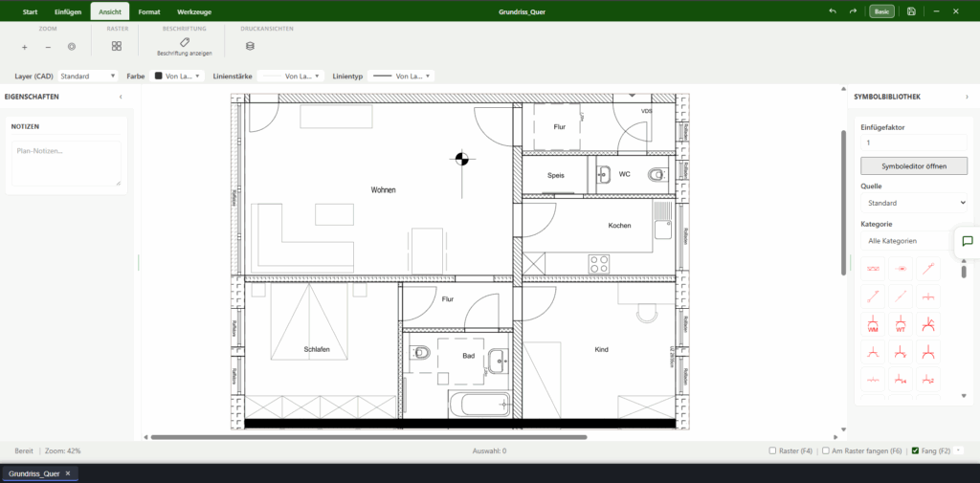This screenshot has width=980, height=483.
Task: Close the Grundriss_Quer document tab
Action: pyautogui.click(x=68, y=473)
